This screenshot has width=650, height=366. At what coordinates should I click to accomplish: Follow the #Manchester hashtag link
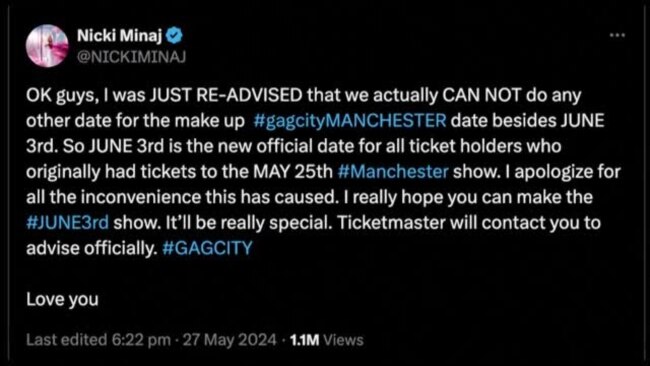[393, 172]
